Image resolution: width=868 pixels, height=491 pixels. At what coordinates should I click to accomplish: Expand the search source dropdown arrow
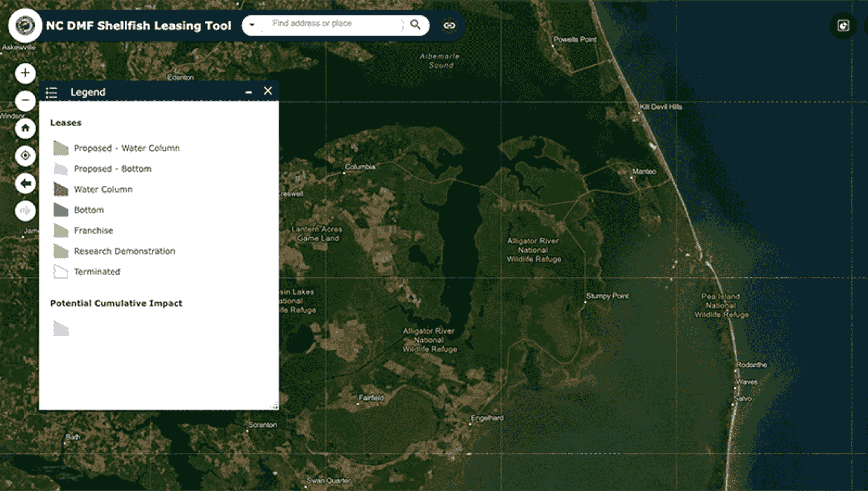tap(252, 25)
